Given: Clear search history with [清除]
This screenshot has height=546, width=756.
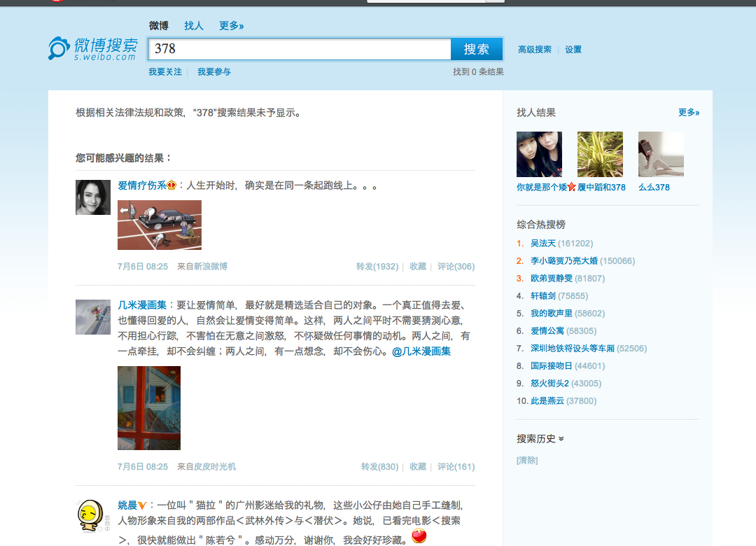Looking at the screenshot, I should point(527,460).
